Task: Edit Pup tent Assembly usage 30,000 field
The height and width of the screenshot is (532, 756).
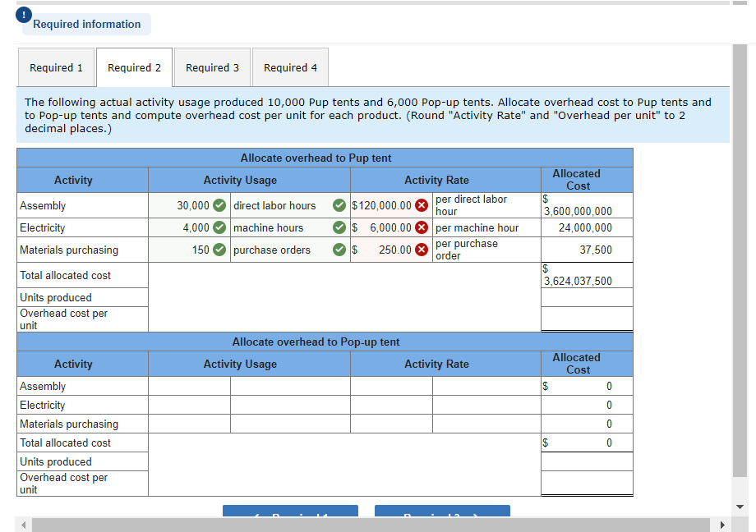Action: (x=190, y=205)
